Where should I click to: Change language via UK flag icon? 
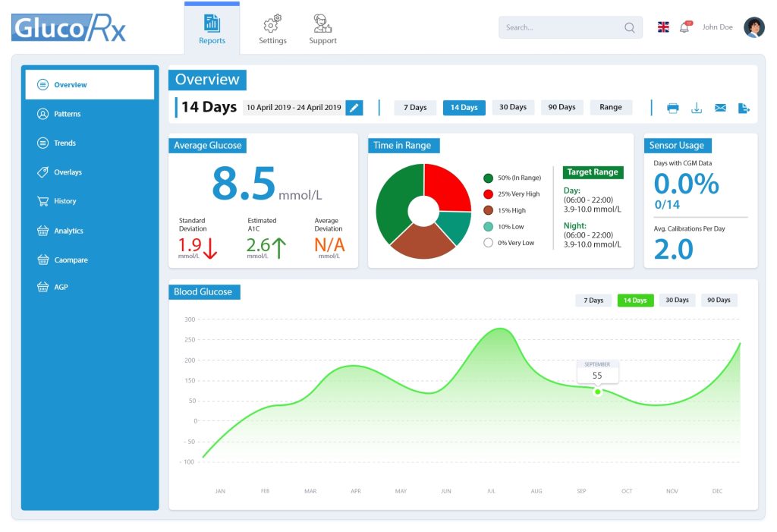point(663,27)
